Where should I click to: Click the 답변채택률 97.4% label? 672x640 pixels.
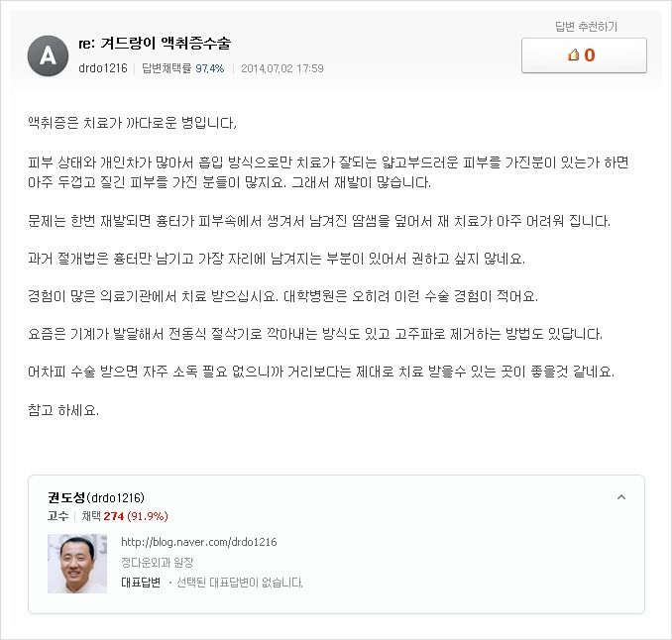coord(183,68)
